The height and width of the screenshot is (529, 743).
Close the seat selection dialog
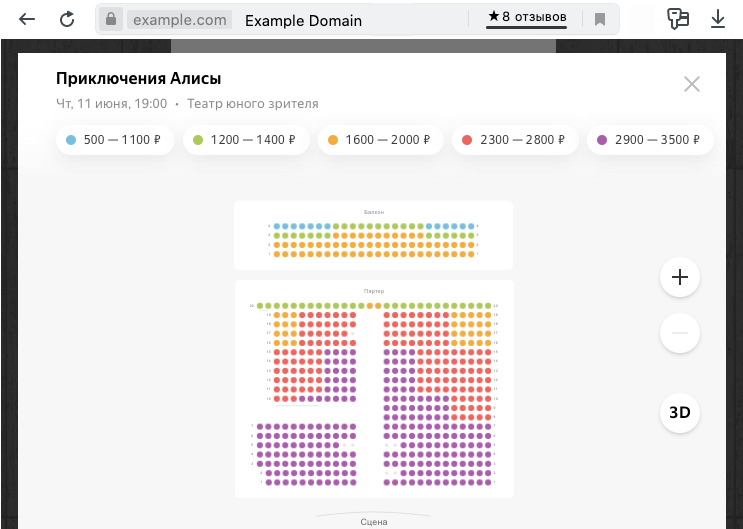691,84
